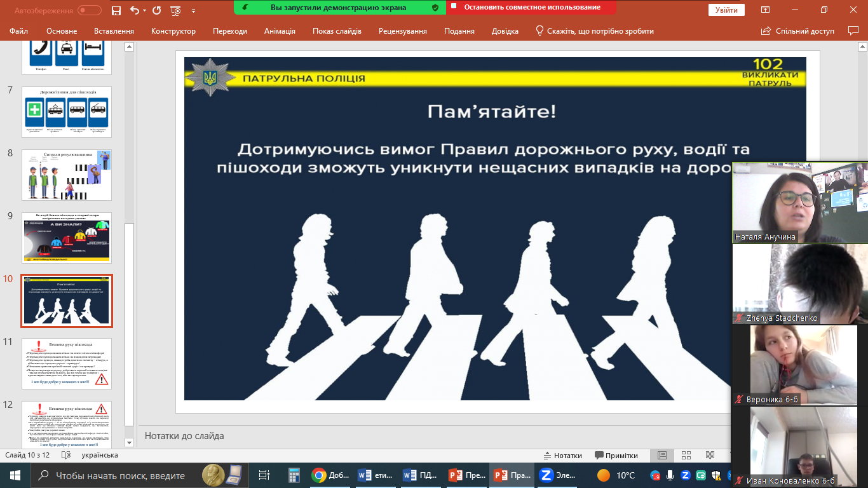868x488 pixels.
Task: Click the slide panel scroll up arrow
Action: pos(129,46)
